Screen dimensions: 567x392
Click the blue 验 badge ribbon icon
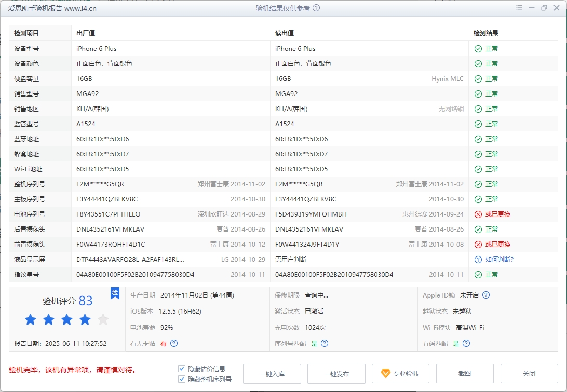coord(115,293)
